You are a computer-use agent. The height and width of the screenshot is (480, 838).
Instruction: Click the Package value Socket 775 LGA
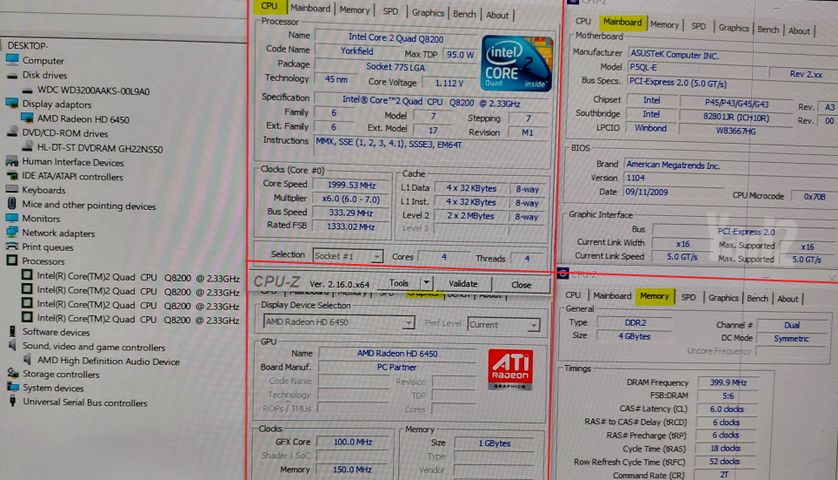pyautogui.click(x=395, y=67)
